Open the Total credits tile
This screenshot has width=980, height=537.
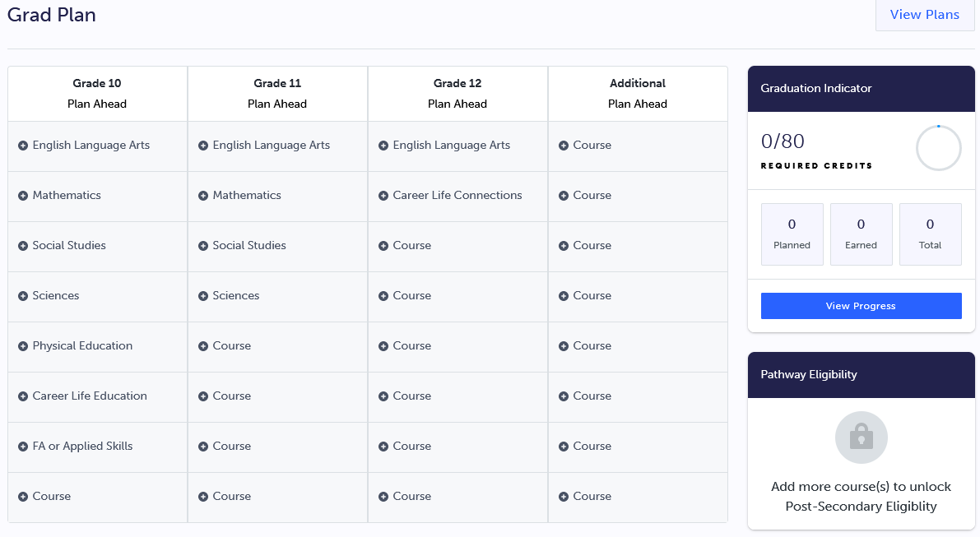pos(930,234)
